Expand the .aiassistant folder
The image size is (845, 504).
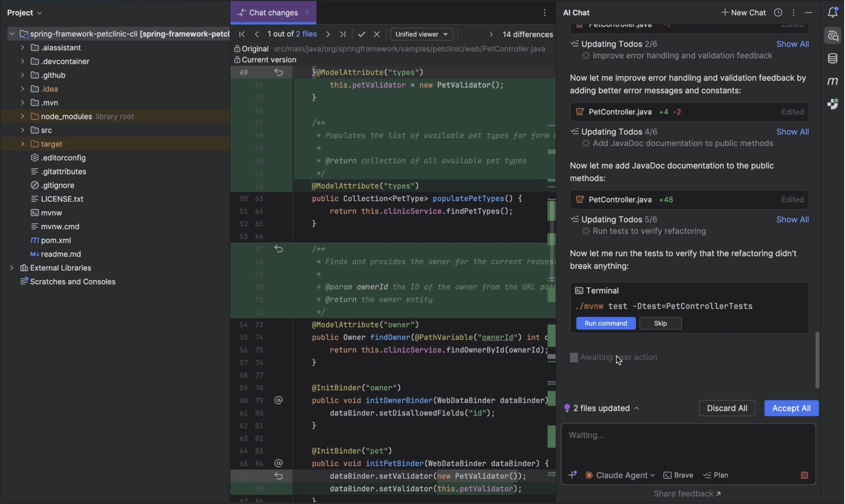pyautogui.click(x=22, y=47)
